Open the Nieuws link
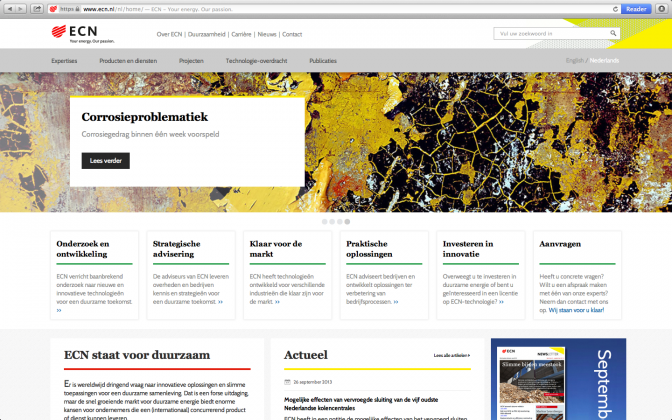 267,34
